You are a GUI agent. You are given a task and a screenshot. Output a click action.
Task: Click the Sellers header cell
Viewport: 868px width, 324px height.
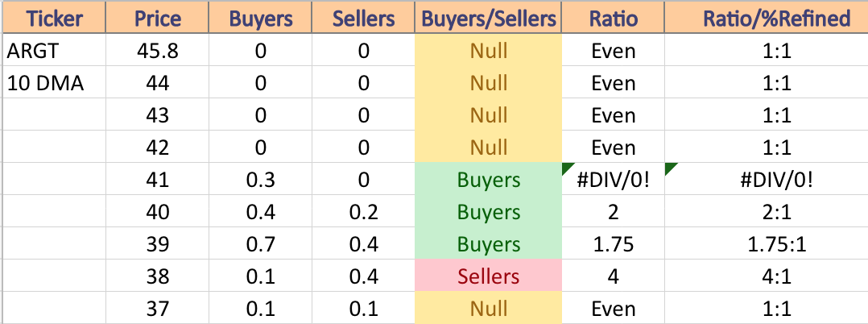click(x=364, y=17)
